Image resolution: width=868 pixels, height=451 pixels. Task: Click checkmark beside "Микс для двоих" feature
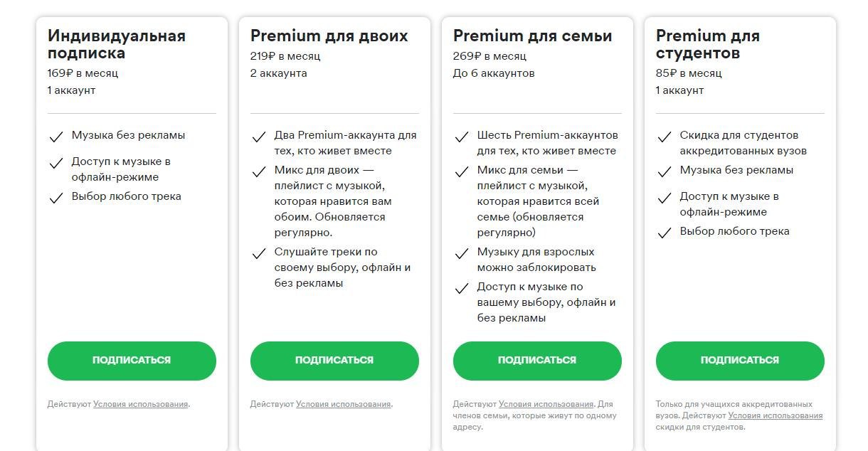coord(259,171)
